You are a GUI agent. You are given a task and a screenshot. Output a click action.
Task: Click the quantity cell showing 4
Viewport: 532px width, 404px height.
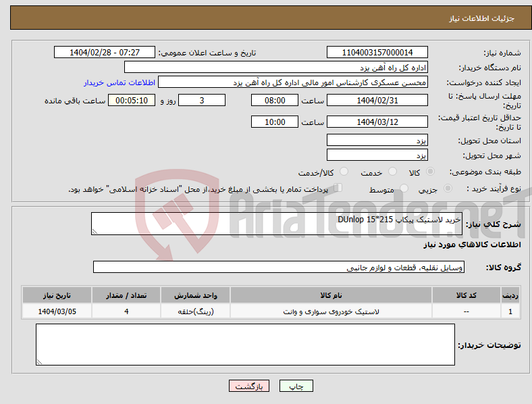click(x=126, y=311)
